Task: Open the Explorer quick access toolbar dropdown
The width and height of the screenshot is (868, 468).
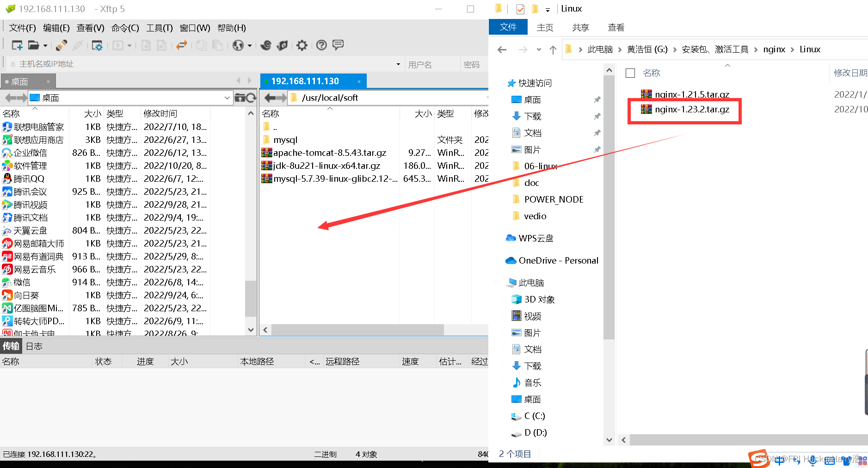Action: click(x=548, y=9)
